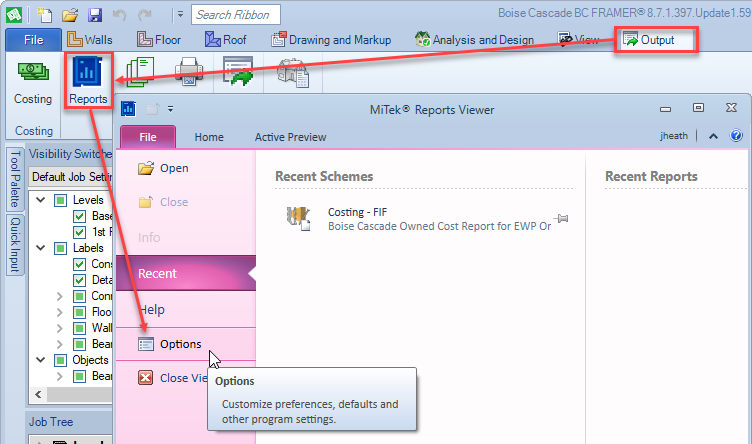Viewport: 752px width, 444px height.
Task: Click the green stacked documents icon
Action: 140,72
